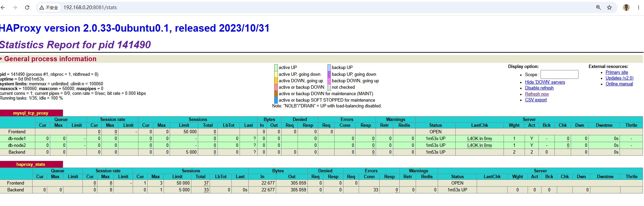Click session limit '5 000' in mysql_tcp_proxy Backend
The image size is (644, 206).
[x=191, y=152]
